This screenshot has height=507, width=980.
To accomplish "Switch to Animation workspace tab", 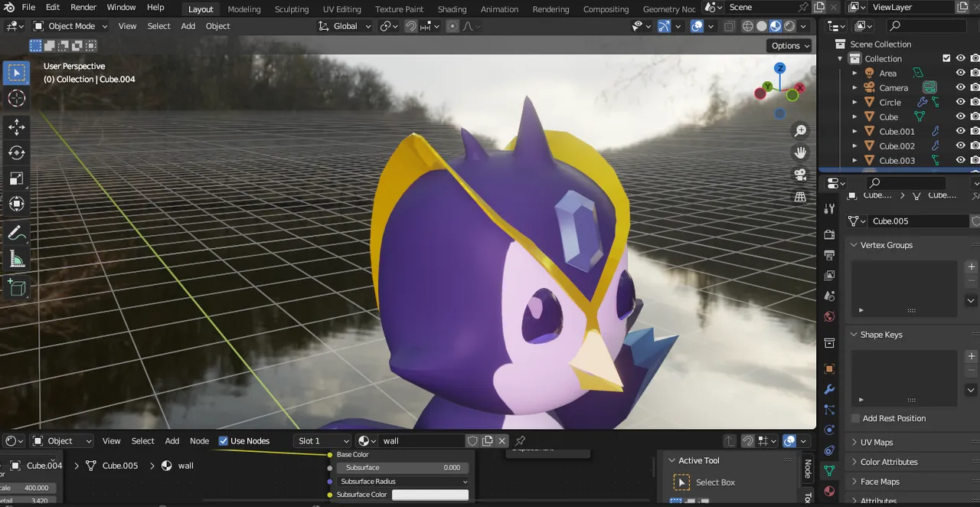I will coord(499,9).
